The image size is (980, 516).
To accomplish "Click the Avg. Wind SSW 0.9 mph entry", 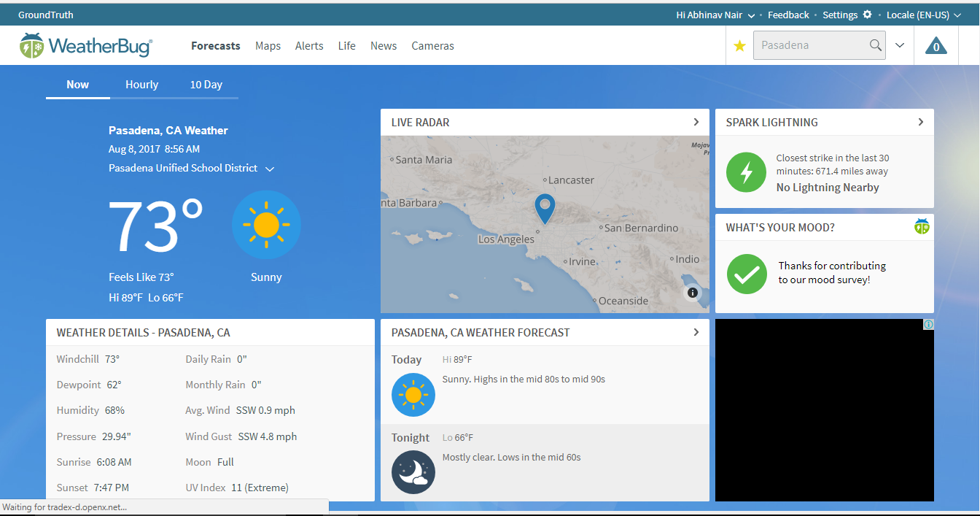I will click(241, 410).
